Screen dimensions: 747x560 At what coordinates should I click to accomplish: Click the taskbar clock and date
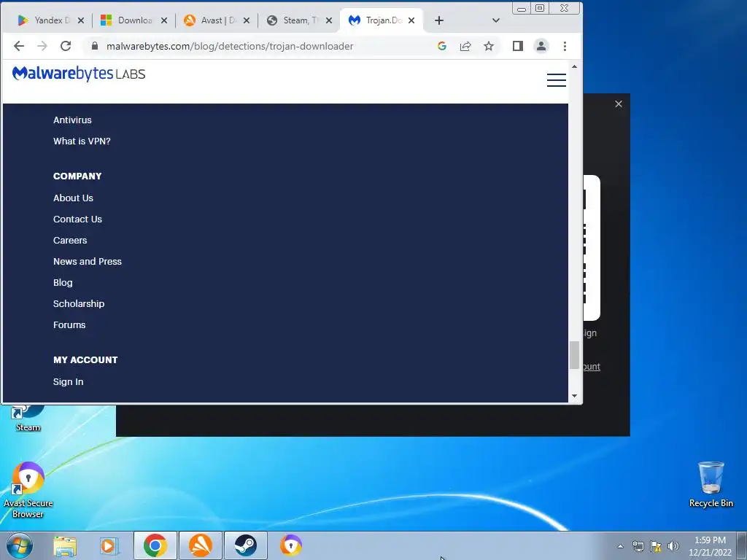pyautogui.click(x=710, y=546)
